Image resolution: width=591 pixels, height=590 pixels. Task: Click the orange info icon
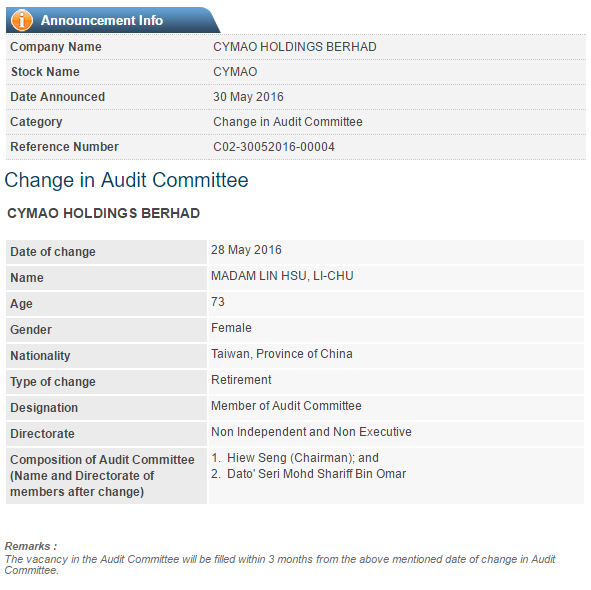click(22, 20)
